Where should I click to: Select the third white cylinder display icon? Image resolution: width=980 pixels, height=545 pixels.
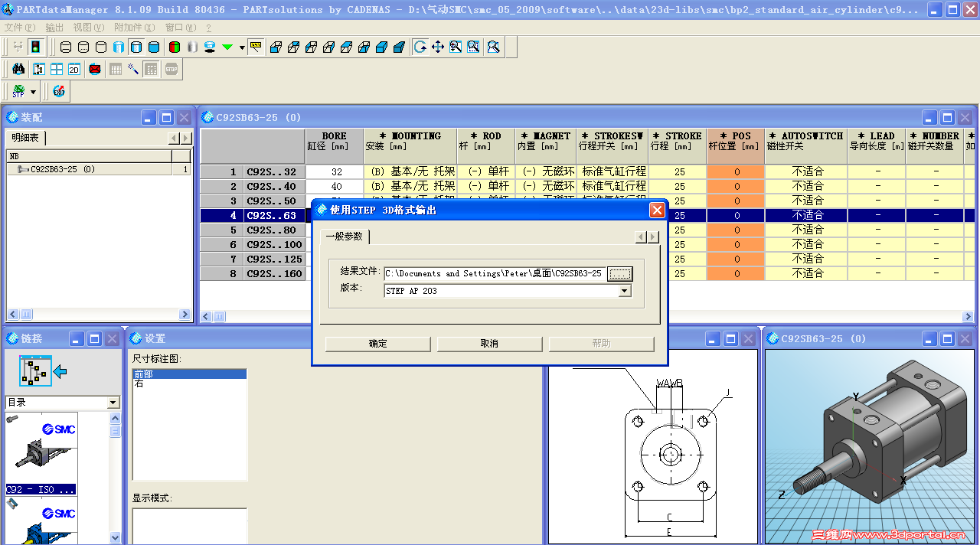101,47
